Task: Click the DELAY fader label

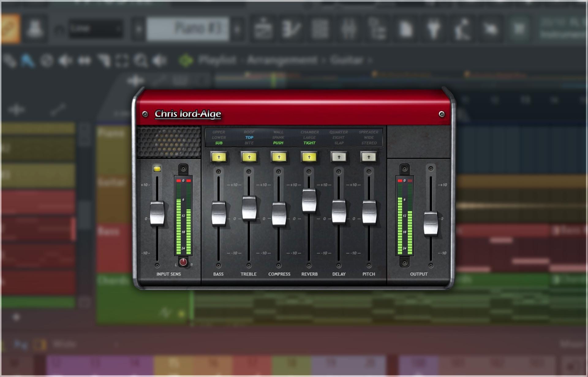Action: (x=339, y=274)
